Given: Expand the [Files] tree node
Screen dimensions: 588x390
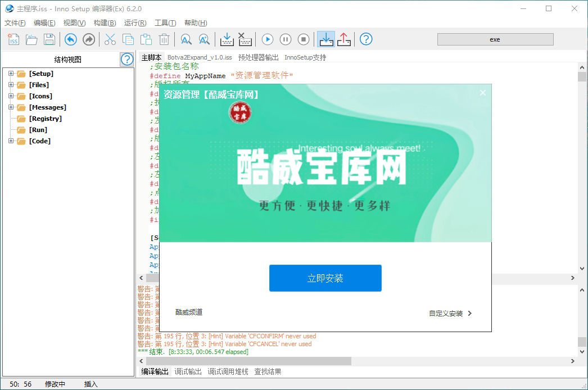Looking at the screenshot, I should (11, 85).
